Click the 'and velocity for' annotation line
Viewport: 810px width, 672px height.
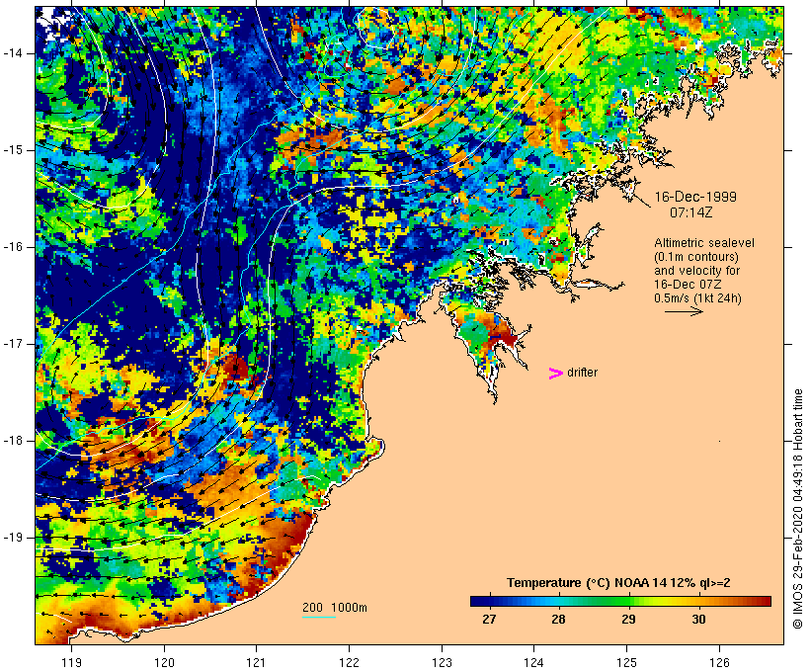pyautogui.click(x=696, y=271)
